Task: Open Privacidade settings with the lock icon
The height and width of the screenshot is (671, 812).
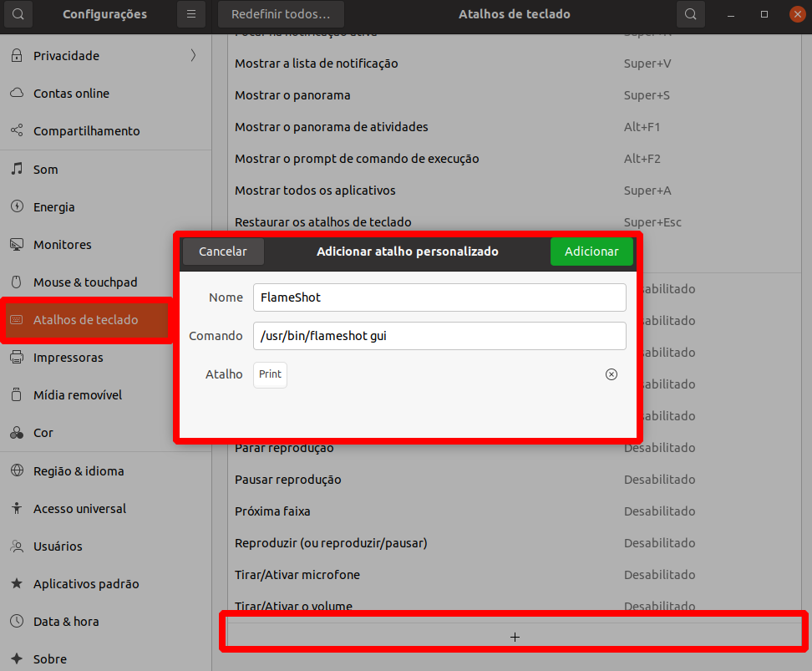Action: point(17,55)
